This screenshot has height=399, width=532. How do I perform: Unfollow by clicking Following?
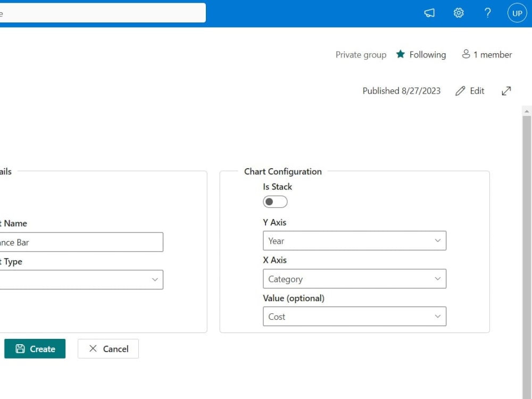click(427, 54)
